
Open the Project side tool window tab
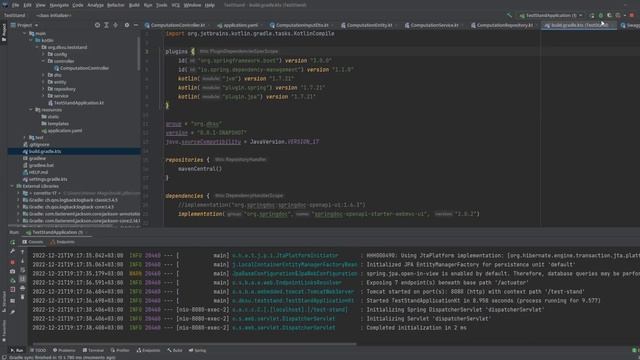[x=4, y=32]
